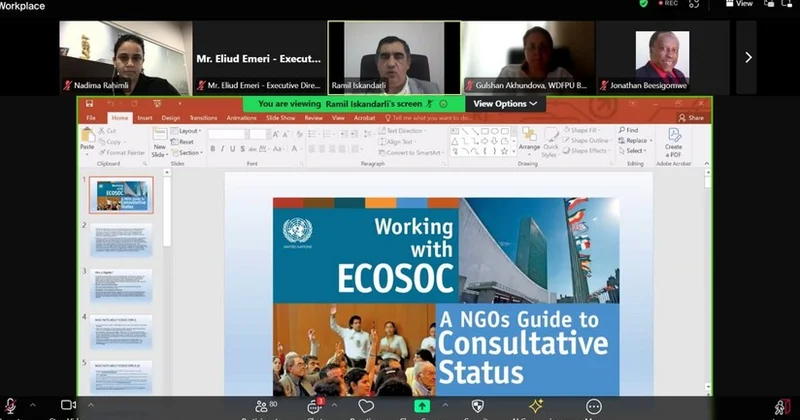Open the AI Companion sparkle icon
800x420 pixels.
(x=536, y=406)
